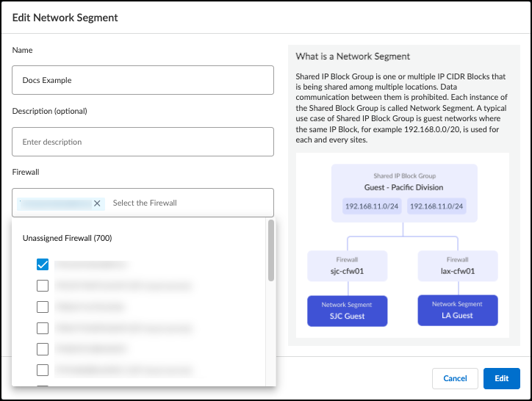This screenshot has height=401, width=532.
Task: Select the lax-cfw01 firewall diagram node
Action: 457,264
